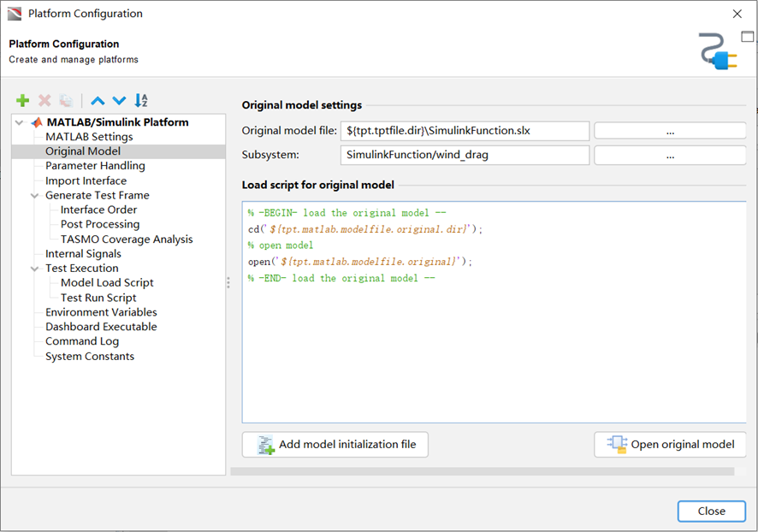The height and width of the screenshot is (532, 758).
Task: Browse for subsystem with ellipsis button
Action: [670, 155]
